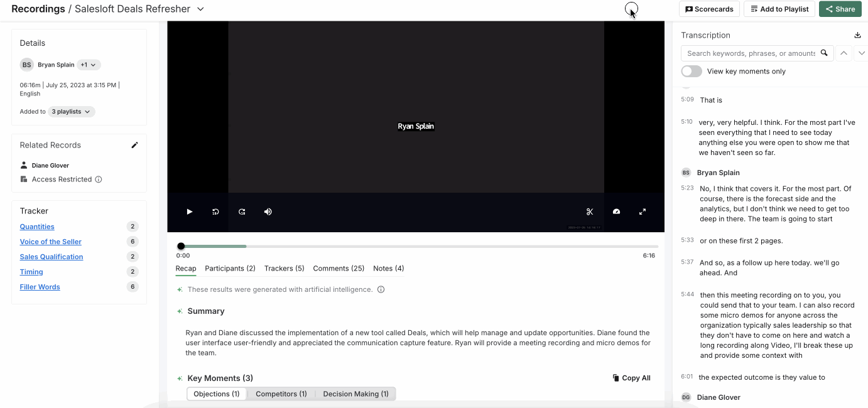The width and height of the screenshot is (868, 408).
Task: Click the video progress bar handle
Action: tap(181, 246)
